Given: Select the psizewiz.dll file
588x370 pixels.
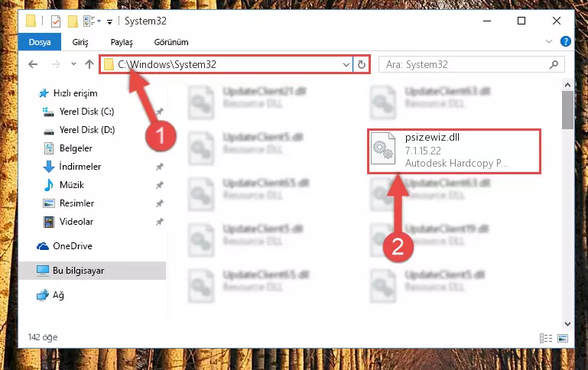Looking at the screenshot, I should [x=454, y=151].
